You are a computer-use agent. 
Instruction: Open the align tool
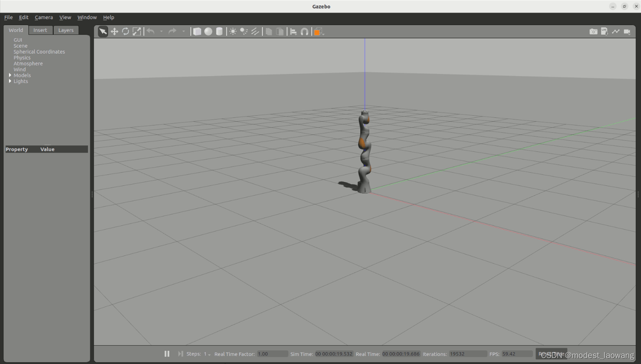click(293, 31)
